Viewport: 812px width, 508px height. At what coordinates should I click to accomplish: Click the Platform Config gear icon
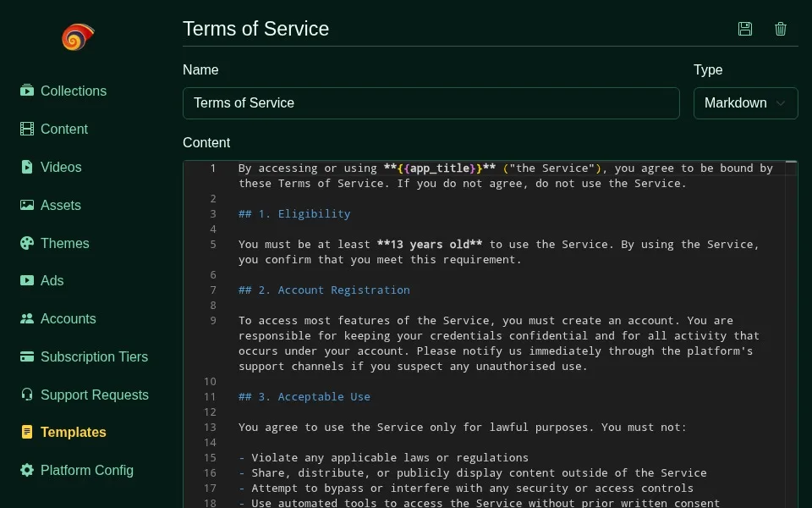click(x=27, y=470)
